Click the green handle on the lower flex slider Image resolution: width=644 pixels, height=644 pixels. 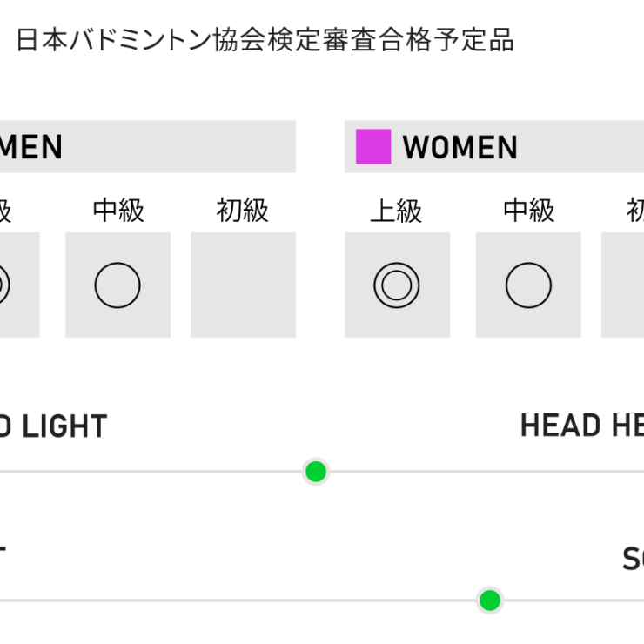click(490, 600)
